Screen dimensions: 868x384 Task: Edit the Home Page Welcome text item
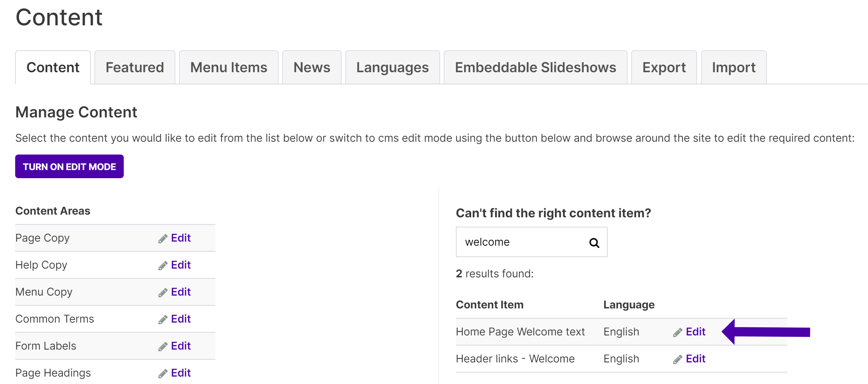tap(695, 332)
